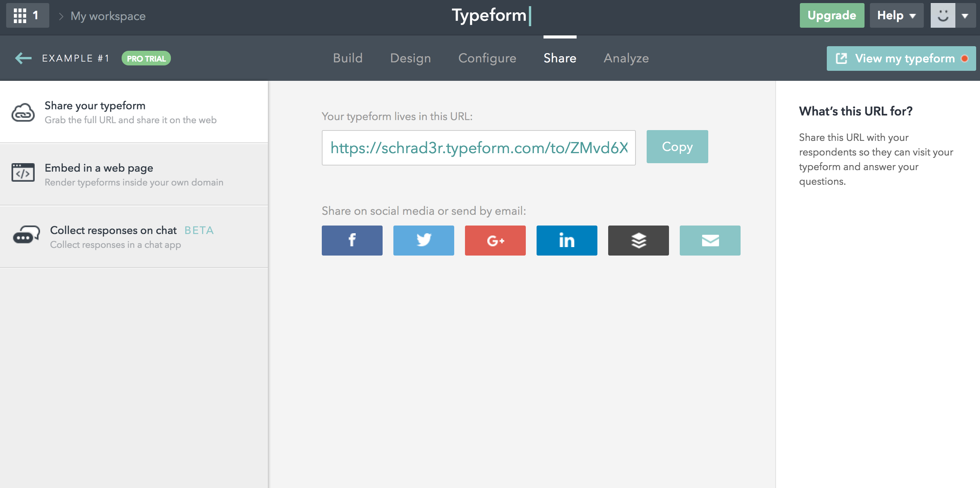Open Collect responses on chat section
The image size is (980, 488).
coord(134,237)
